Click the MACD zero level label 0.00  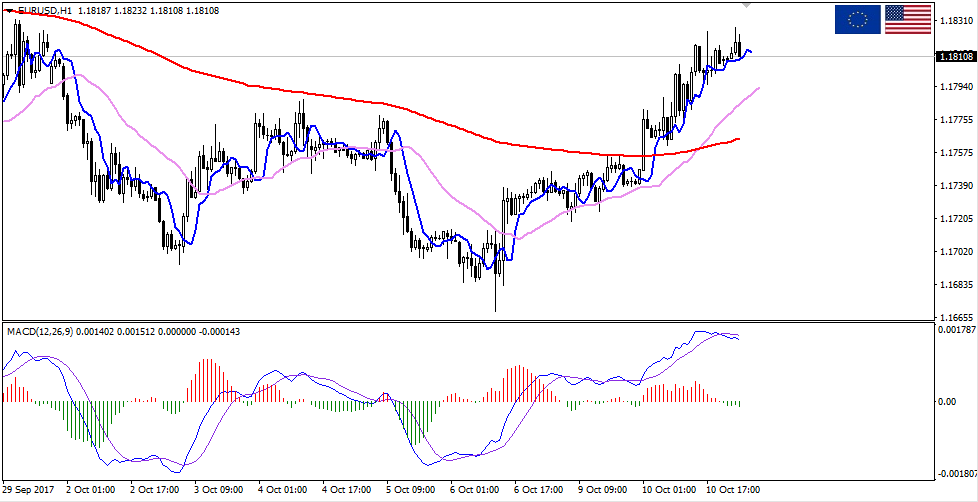[948, 402]
